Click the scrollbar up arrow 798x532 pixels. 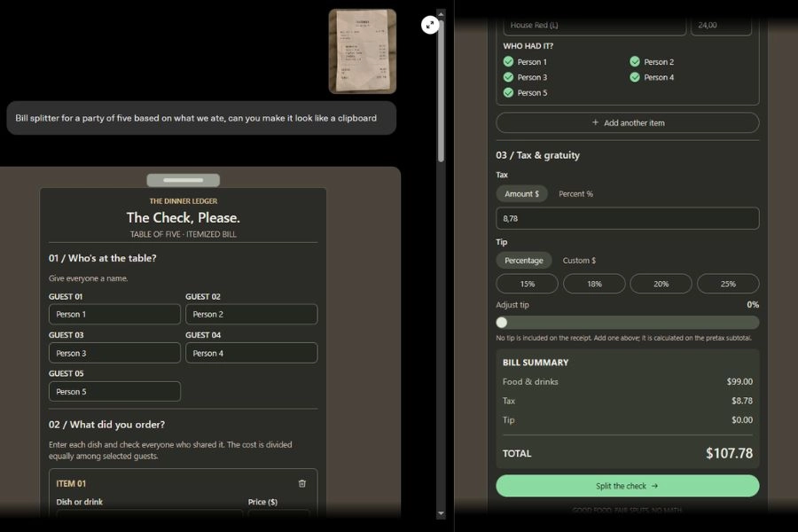click(441, 14)
